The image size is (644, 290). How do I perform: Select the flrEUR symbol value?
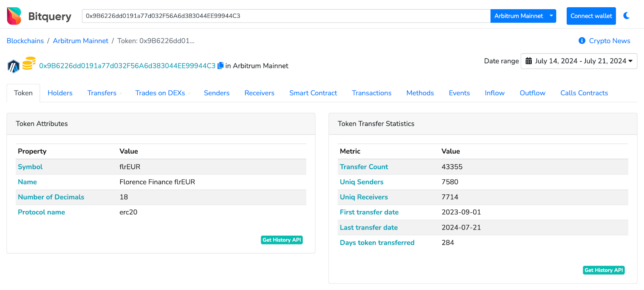pyautogui.click(x=130, y=167)
